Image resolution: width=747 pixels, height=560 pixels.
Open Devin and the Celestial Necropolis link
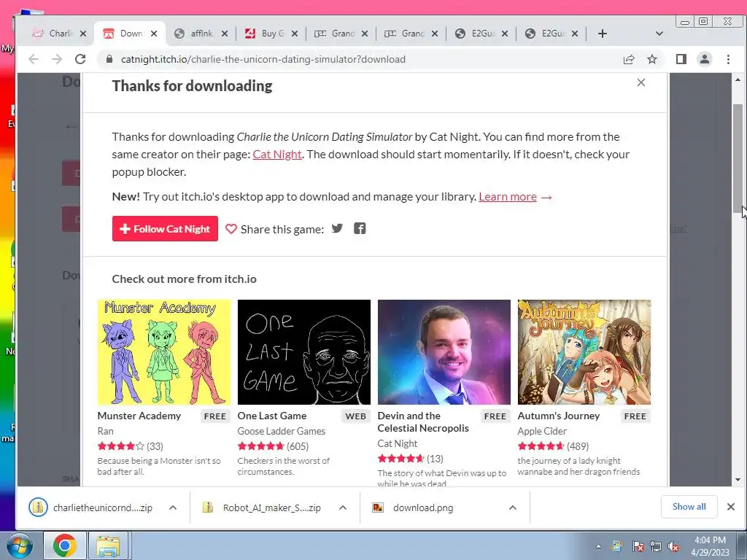423,422
